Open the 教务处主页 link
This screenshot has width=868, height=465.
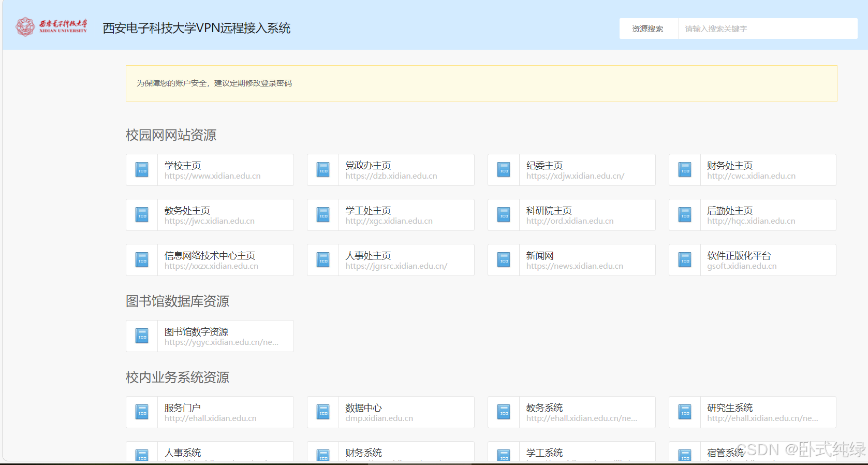coord(187,211)
